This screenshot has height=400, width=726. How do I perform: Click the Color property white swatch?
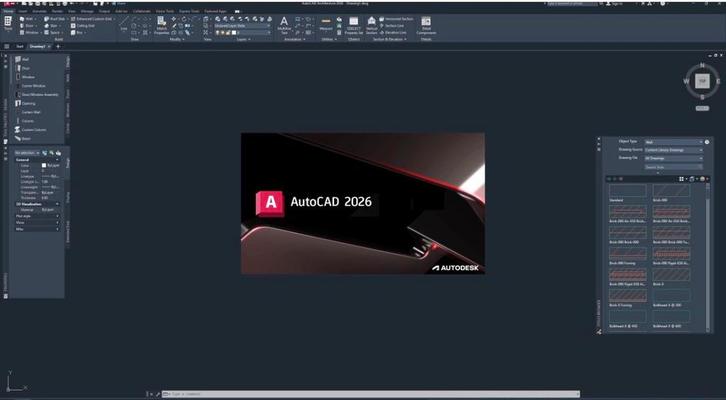pos(45,166)
